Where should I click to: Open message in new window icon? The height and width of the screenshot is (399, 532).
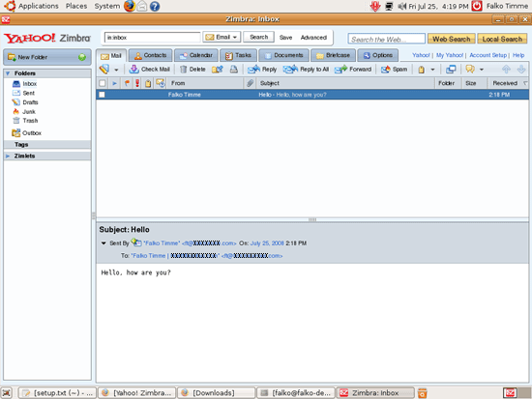pos(451,70)
